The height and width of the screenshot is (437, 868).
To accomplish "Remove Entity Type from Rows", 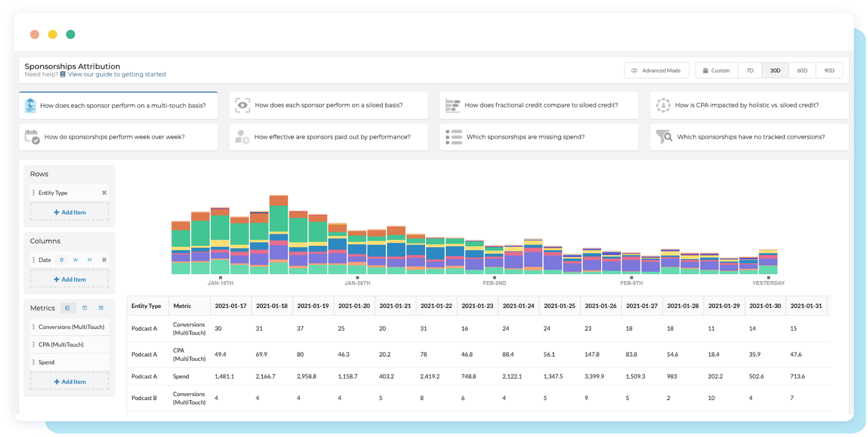I will point(104,193).
